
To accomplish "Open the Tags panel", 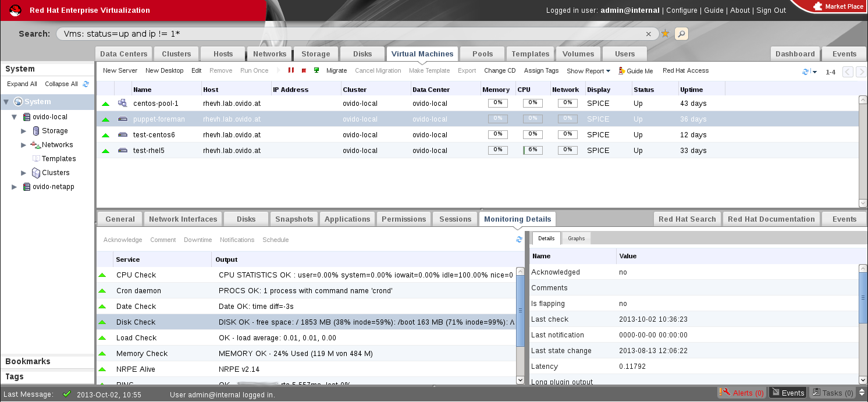I will (47, 376).
